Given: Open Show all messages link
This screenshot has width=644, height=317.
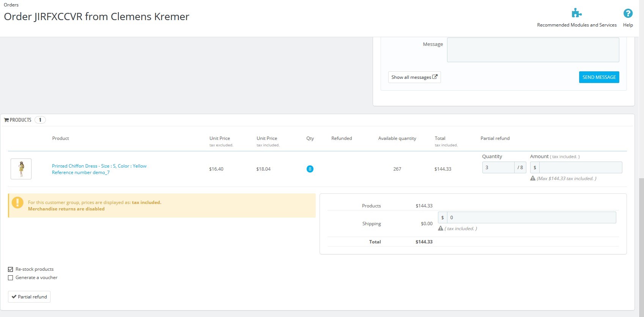Looking at the screenshot, I should (x=414, y=77).
